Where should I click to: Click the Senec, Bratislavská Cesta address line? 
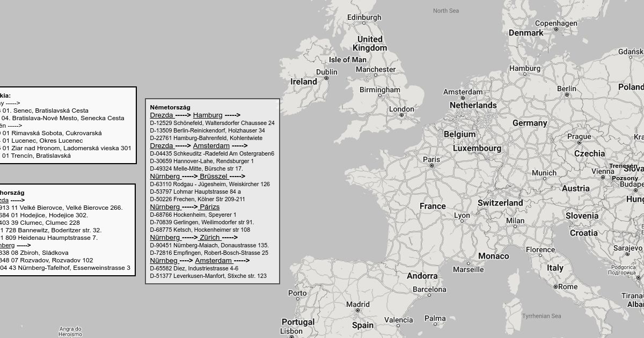coord(44,111)
